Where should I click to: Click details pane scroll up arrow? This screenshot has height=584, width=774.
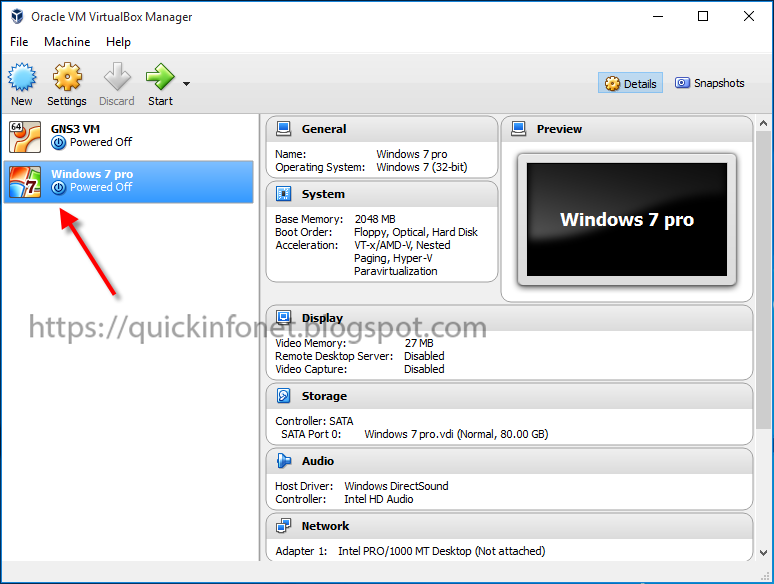[x=763, y=123]
